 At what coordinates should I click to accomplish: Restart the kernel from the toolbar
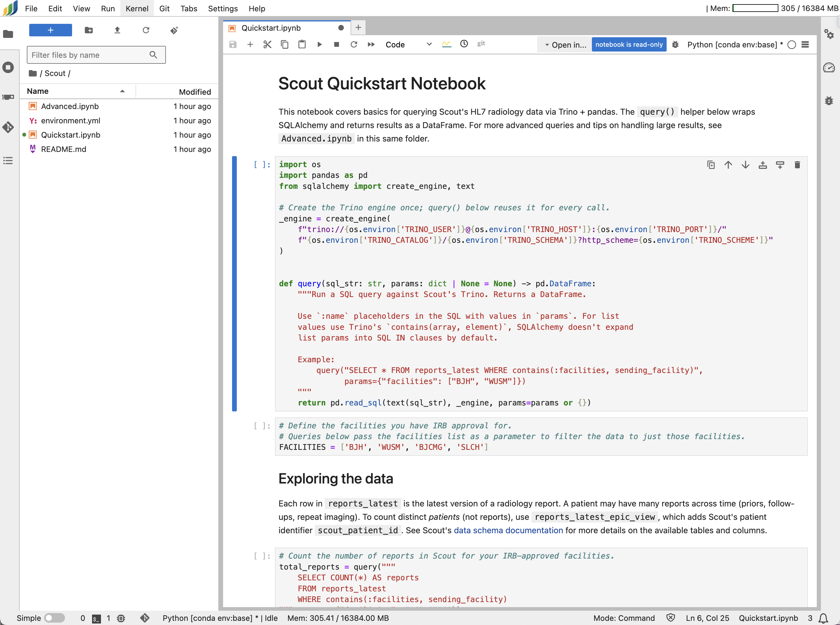(354, 45)
